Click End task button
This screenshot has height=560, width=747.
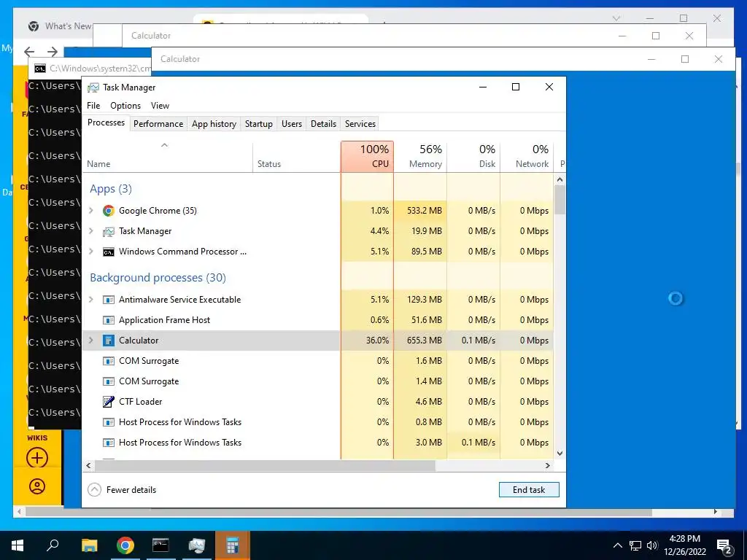tap(529, 489)
